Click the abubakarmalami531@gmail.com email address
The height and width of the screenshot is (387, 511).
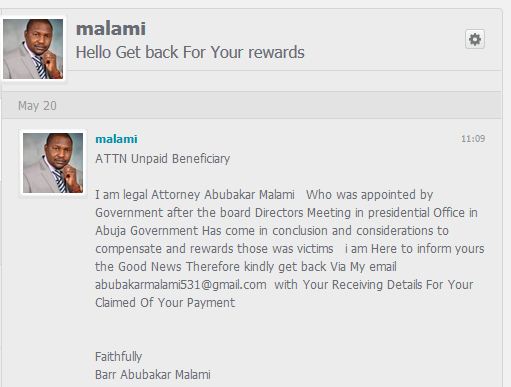181,285
